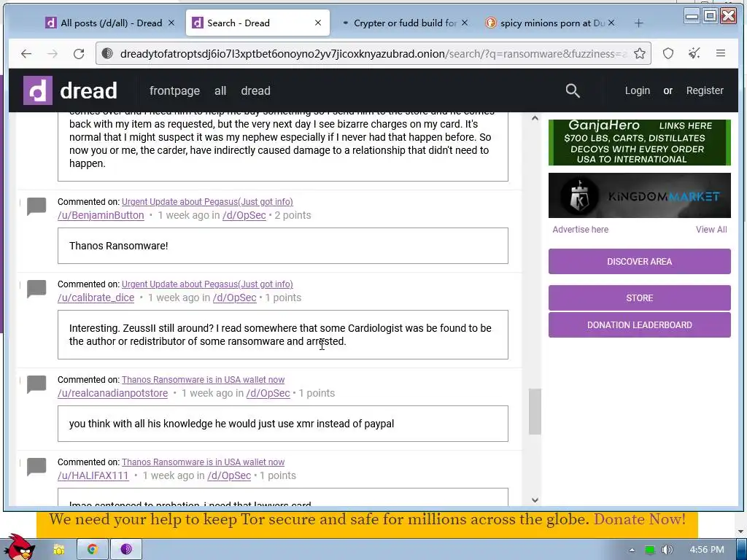Click the page vertical scrollbar thumb

pyautogui.click(x=535, y=411)
